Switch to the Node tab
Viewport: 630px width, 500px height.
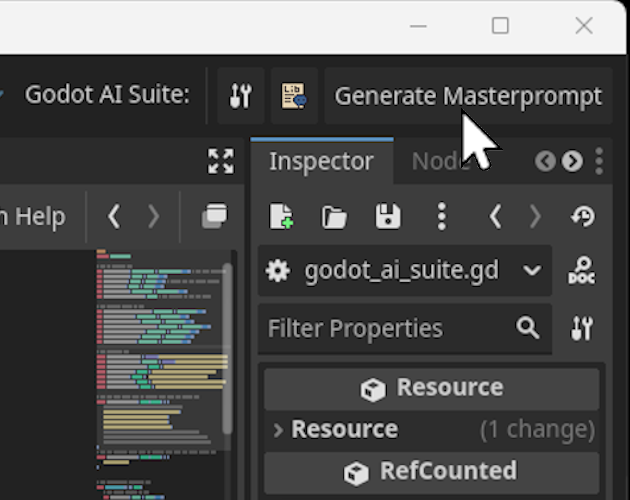(441, 161)
